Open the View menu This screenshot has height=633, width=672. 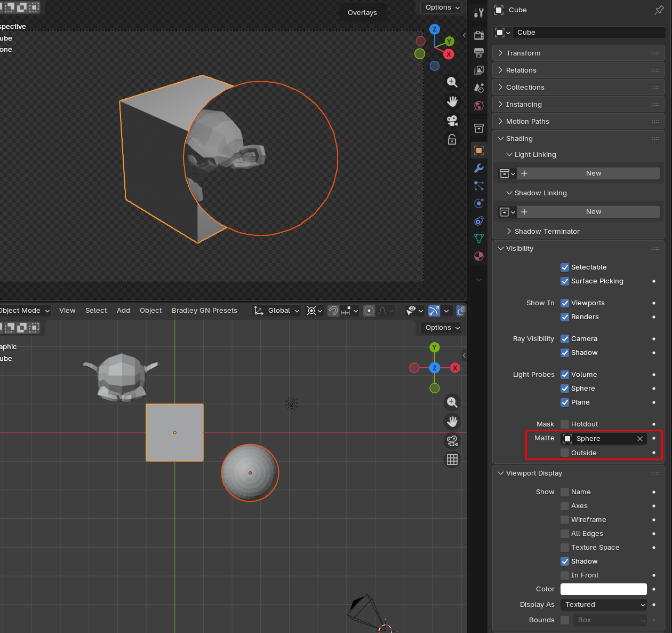(67, 311)
